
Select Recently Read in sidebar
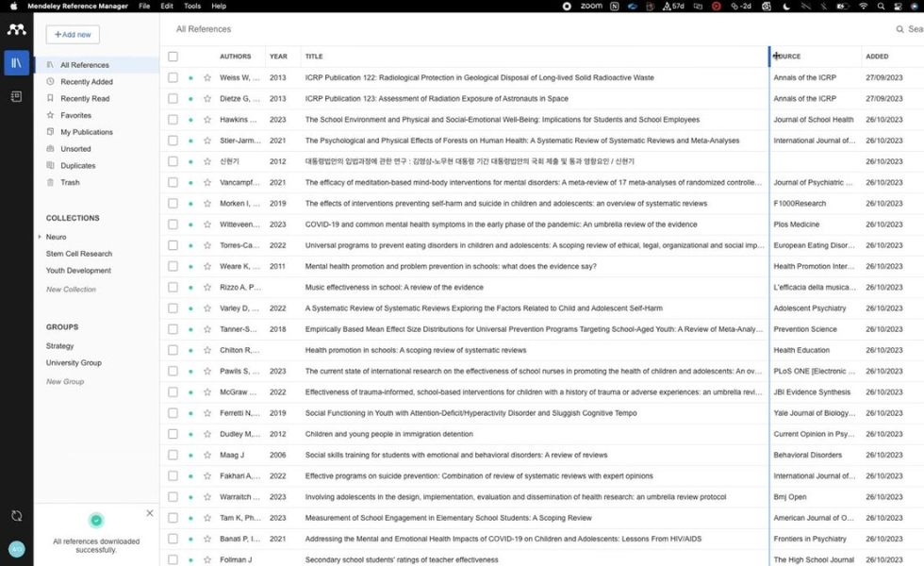click(85, 98)
